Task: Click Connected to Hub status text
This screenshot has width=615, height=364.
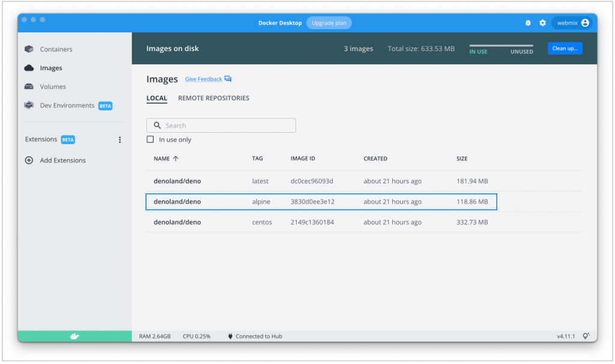Action: pyautogui.click(x=259, y=336)
